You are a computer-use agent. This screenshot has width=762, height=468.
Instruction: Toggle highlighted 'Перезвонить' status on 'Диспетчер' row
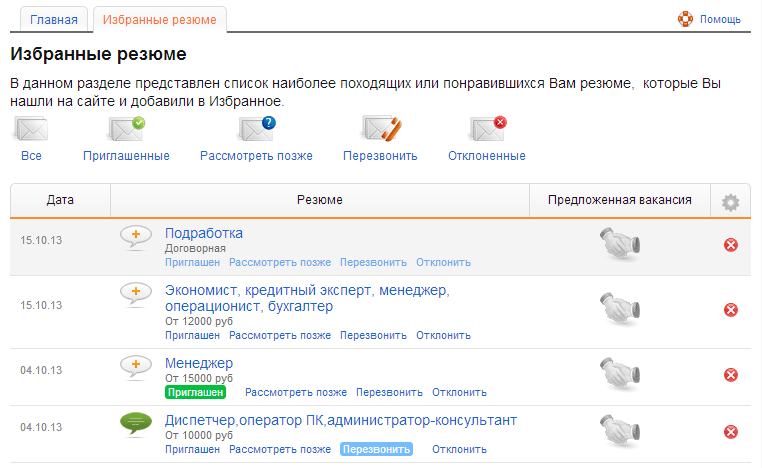(376, 450)
